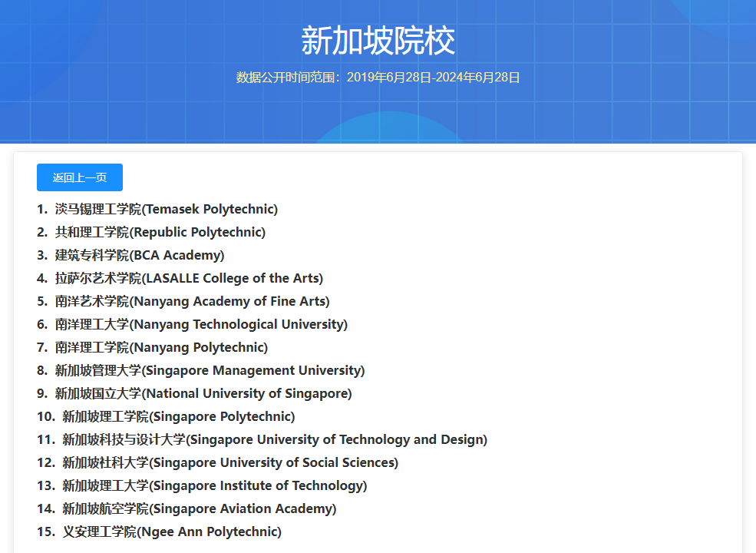Open Temasek Polytechnic entry
The image size is (756, 553).
pos(167,209)
